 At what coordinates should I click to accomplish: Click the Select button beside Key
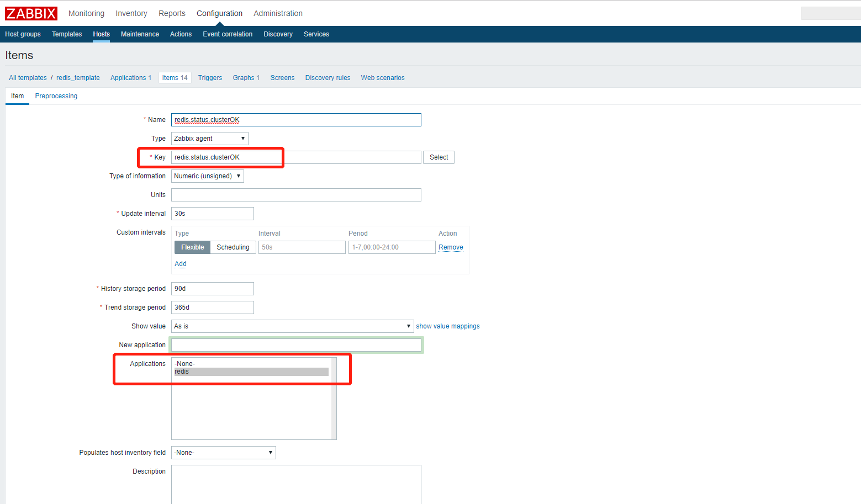pos(439,157)
